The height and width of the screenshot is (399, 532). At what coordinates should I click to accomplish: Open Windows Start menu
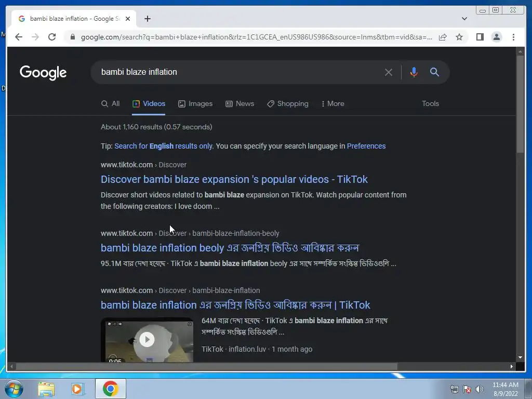pyautogui.click(x=14, y=389)
